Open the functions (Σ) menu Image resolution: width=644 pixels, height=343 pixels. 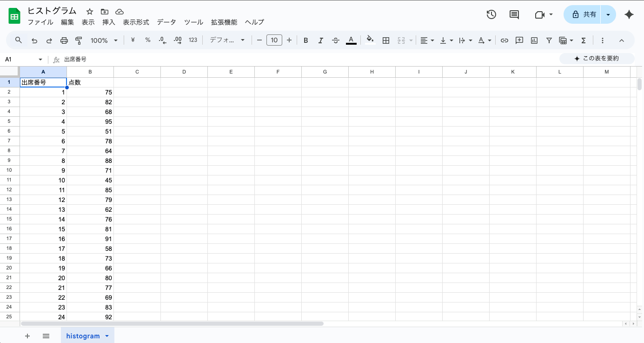click(x=583, y=40)
